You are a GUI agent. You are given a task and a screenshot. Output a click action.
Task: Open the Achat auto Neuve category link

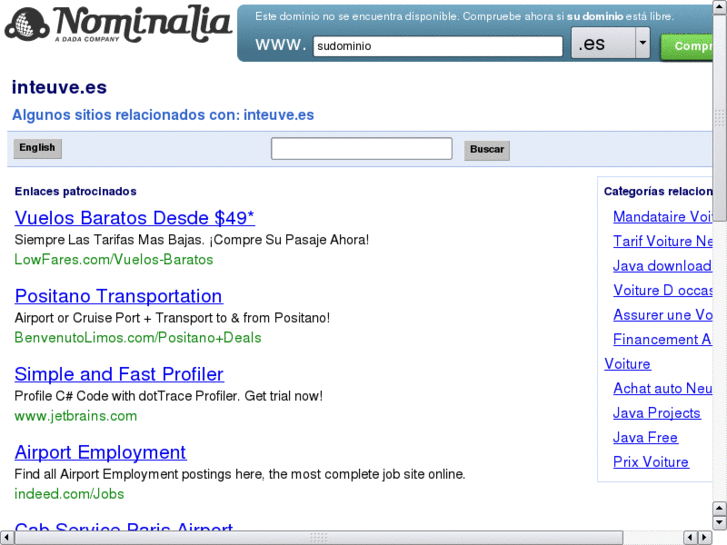pos(663,388)
